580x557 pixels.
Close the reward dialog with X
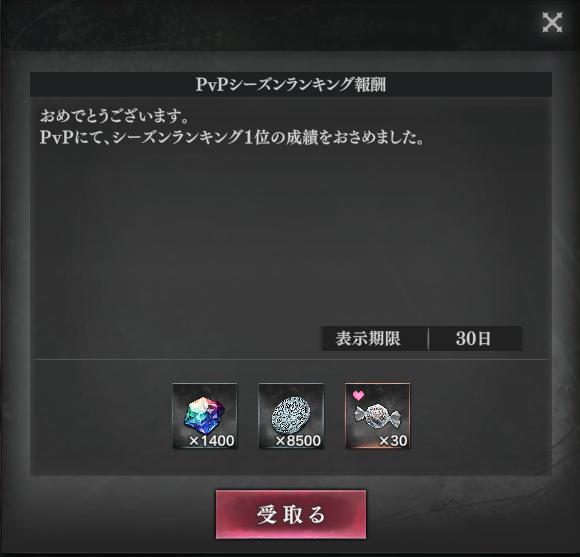552,22
